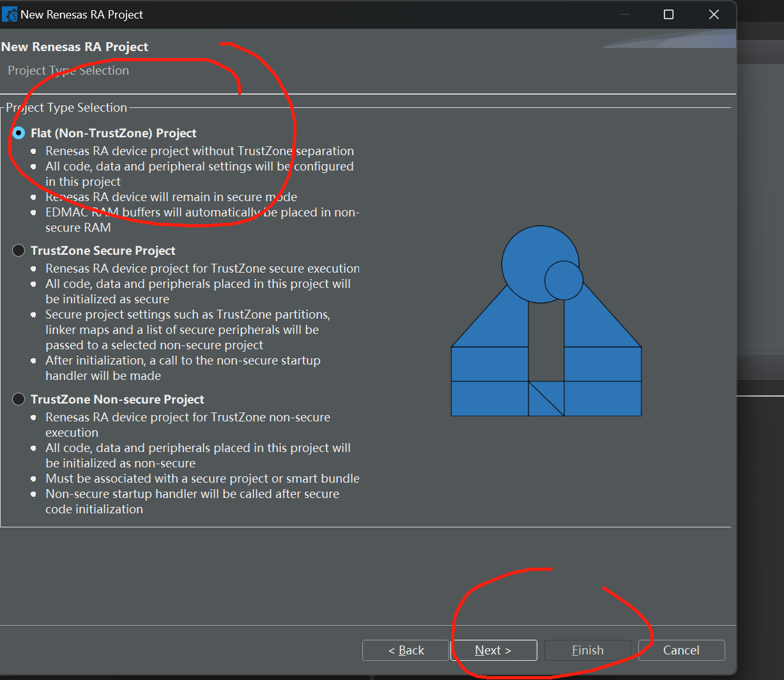Image resolution: width=784 pixels, height=680 pixels.
Task: Click the 'Project Type Selection' group label
Action: (66, 107)
